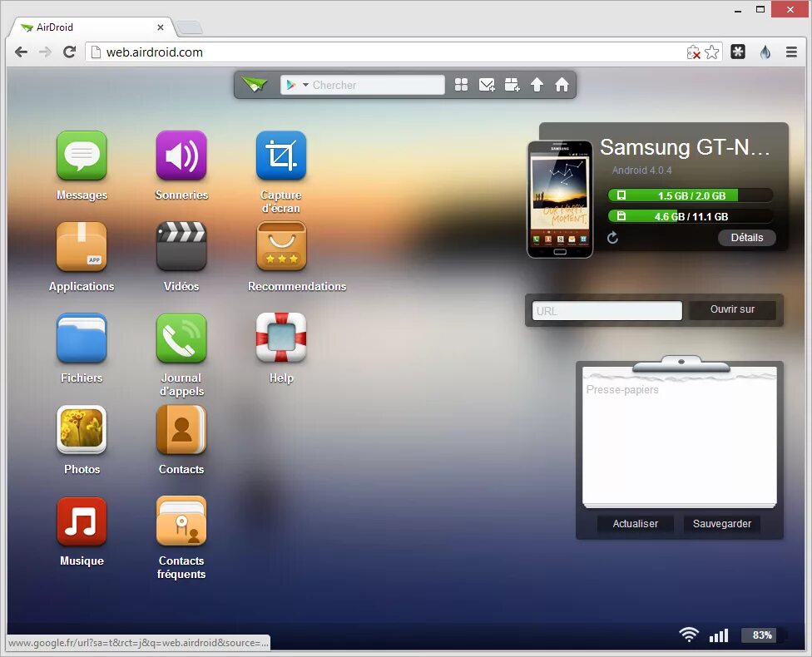Viewport: 812px width, 657px height.
Task: Open the Fichiers folder icon
Action: (x=82, y=338)
